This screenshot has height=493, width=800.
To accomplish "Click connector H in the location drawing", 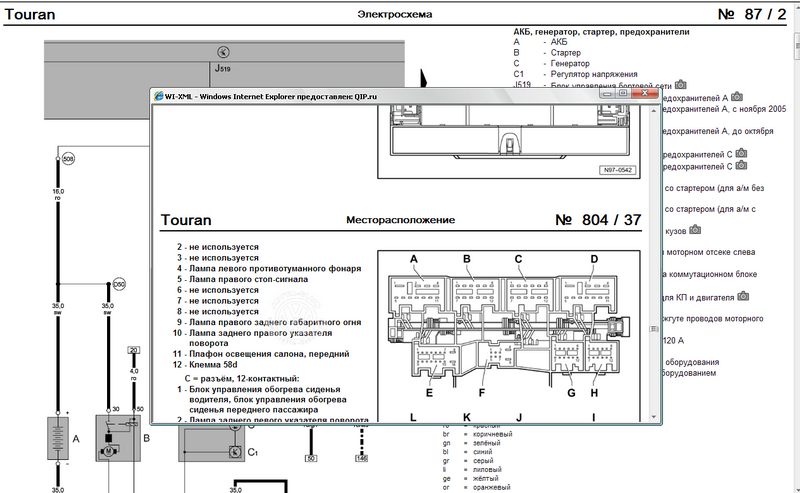I will click(x=603, y=356).
